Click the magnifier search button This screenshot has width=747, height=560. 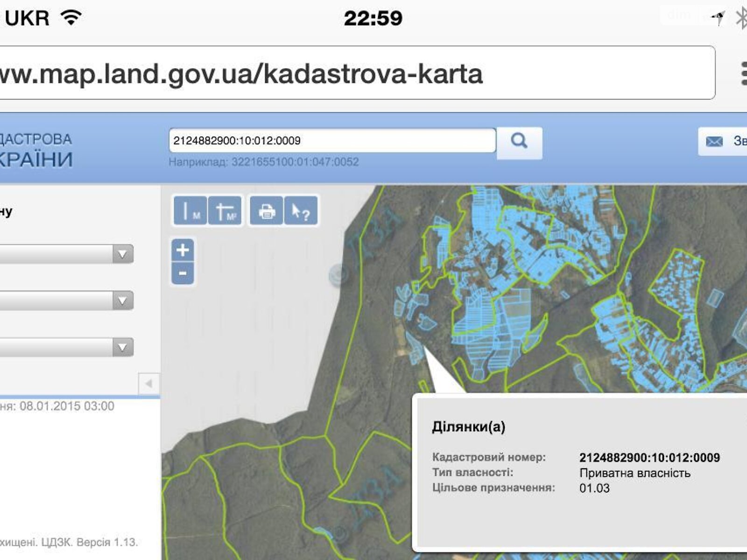coord(519,141)
